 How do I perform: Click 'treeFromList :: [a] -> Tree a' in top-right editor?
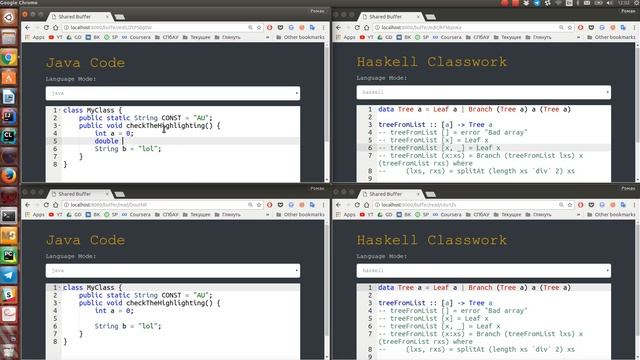pos(435,125)
